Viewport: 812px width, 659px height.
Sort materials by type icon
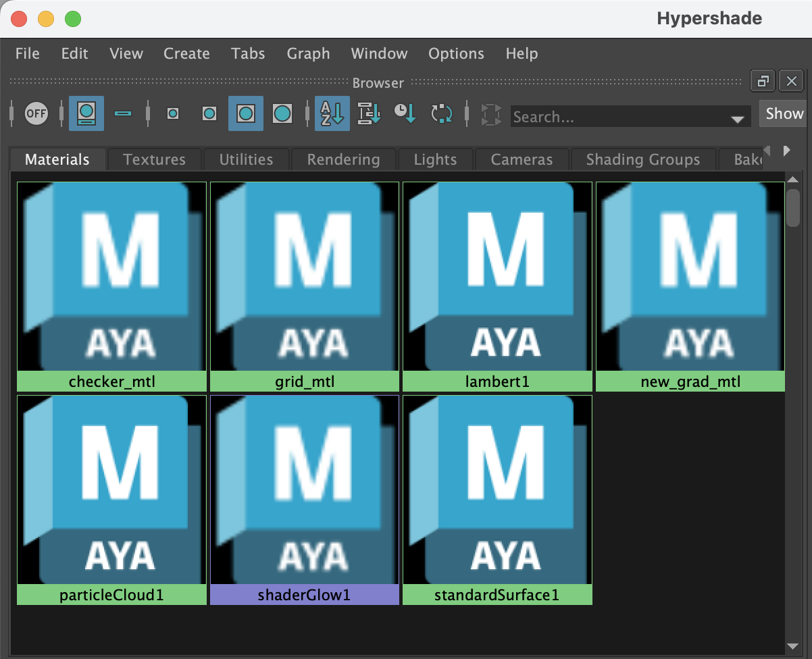coord(370,113)
